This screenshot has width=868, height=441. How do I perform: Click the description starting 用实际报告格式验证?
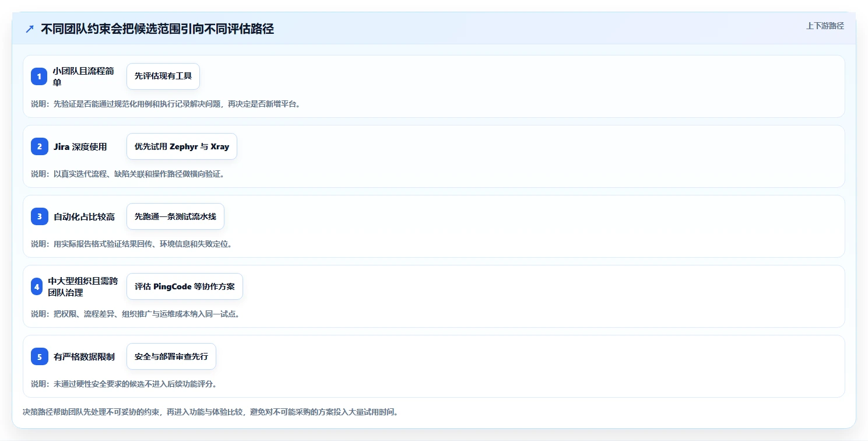pos(132,244)
